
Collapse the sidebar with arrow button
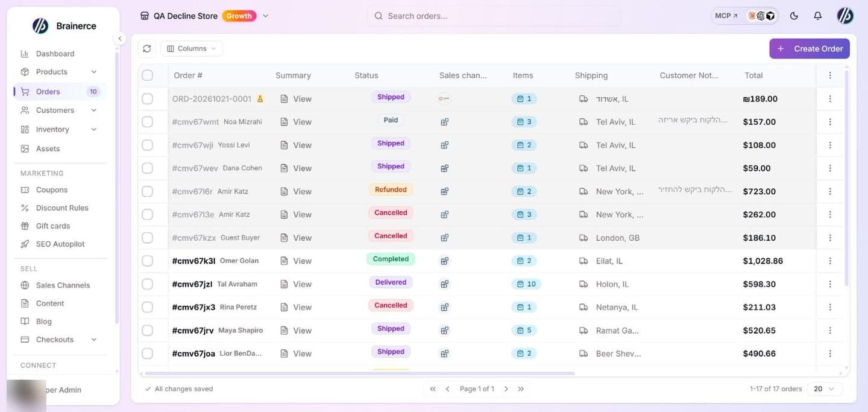point(119,39)
